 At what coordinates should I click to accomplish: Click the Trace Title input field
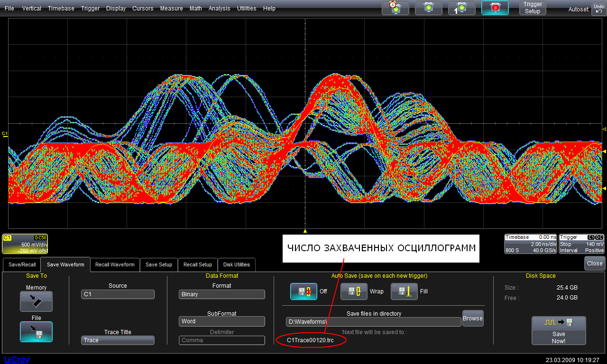tap(118, 340)
